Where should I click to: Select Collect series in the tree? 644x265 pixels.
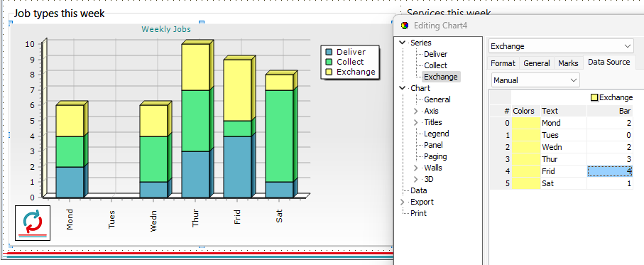point(436,65)
